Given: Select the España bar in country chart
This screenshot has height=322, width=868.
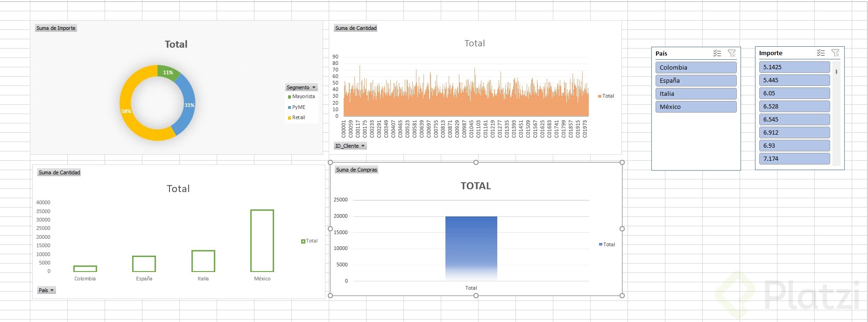Looking at the screenshot, I should click(x=144, y=264).
